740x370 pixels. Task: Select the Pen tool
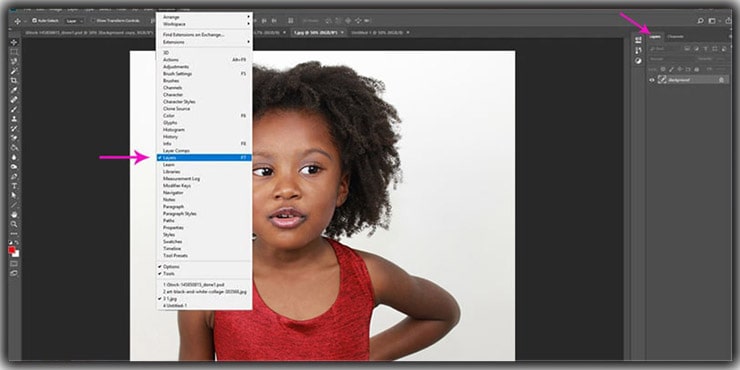pyautogui.click(x=14, y=176)
